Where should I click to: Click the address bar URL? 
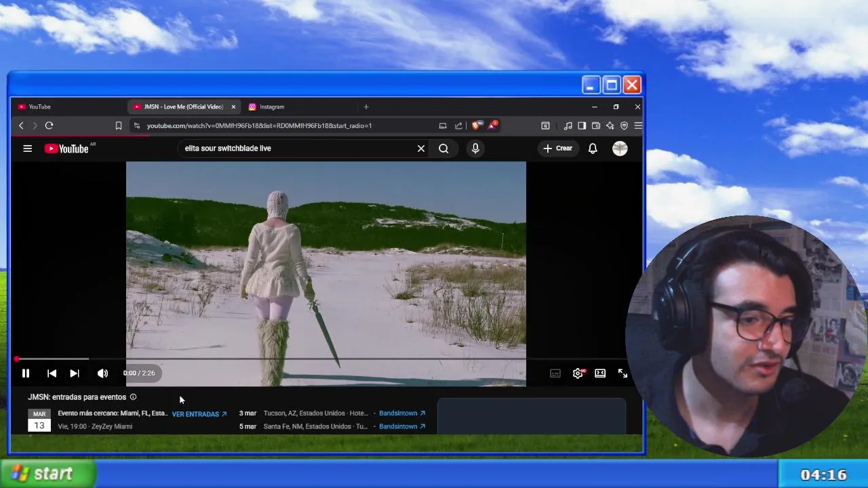259,125
